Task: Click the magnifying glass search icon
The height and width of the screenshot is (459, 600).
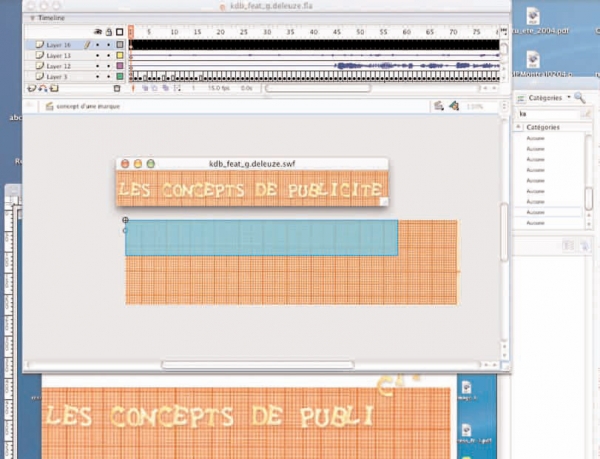Action: pos(580,98)
